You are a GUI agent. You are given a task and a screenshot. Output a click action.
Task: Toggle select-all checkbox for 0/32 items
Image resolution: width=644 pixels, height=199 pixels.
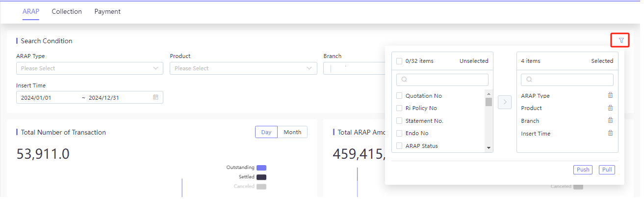tap(399, 61)
